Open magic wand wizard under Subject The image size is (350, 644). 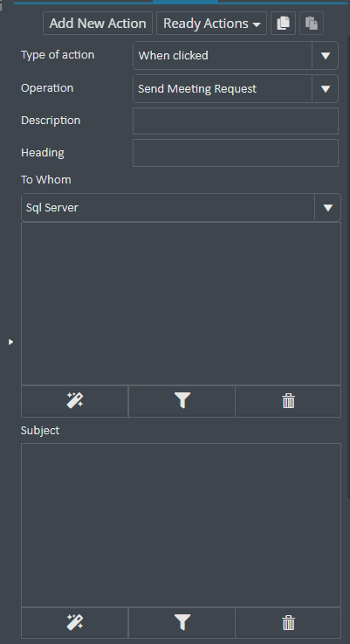point(75,623)
